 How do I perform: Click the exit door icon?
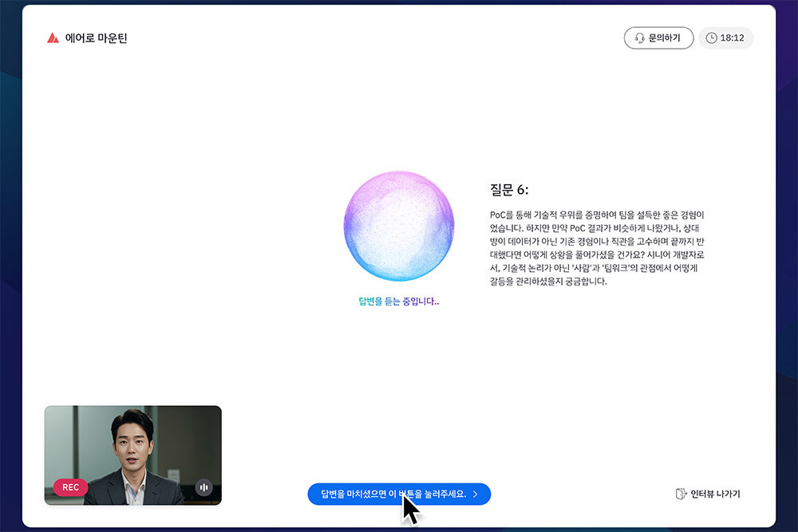681,495
